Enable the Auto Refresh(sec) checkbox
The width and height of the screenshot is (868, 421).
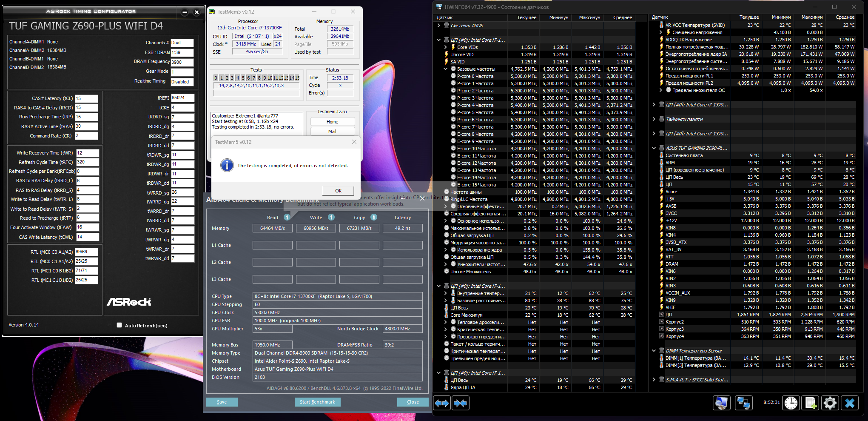[119, 325]
